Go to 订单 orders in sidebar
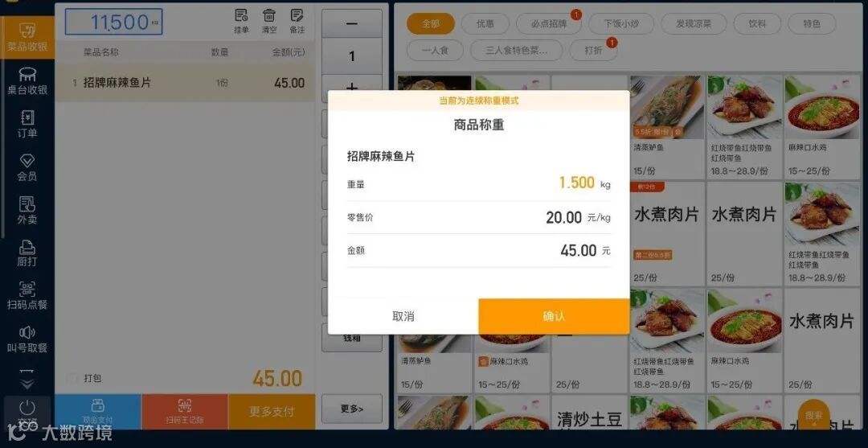The width and height of the screenshot is (868, 448). pos(27,124)
